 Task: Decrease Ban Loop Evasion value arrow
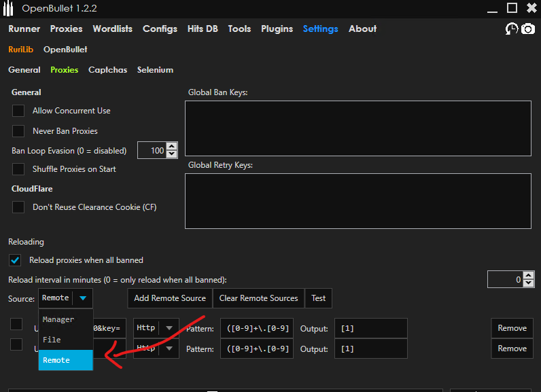pyautogui.click(x=172, y=154)
